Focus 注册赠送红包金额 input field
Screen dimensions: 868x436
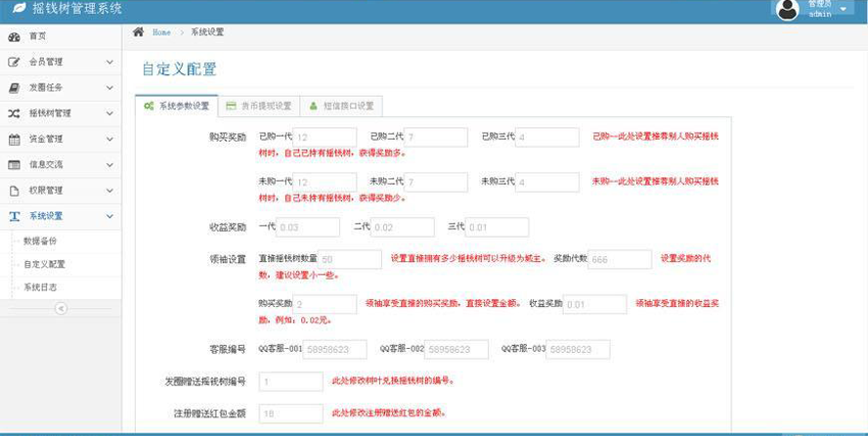290,414
